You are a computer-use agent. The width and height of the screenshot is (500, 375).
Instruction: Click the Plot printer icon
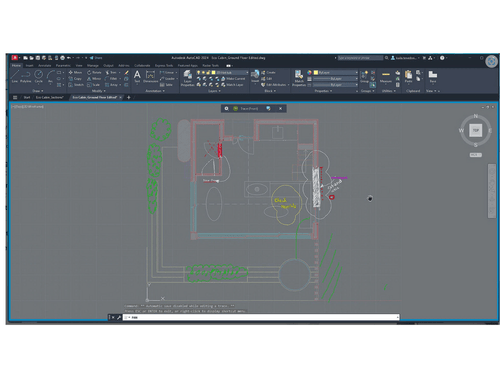[62, 58]
